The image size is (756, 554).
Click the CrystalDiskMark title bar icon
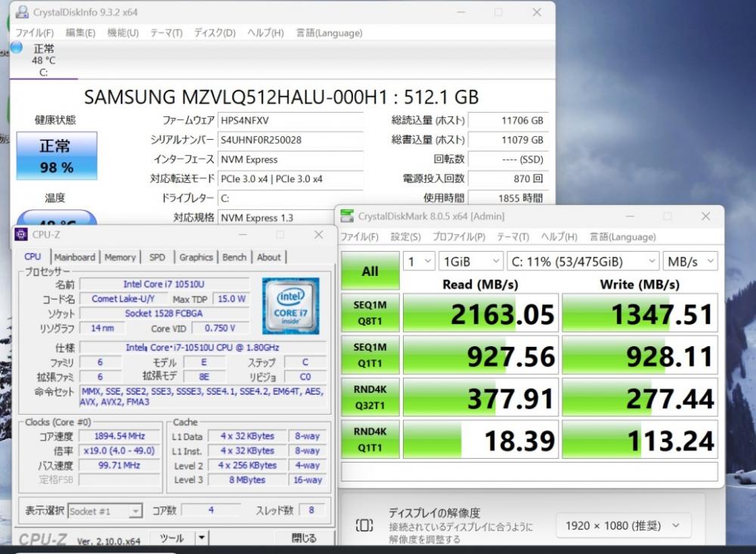347,216
